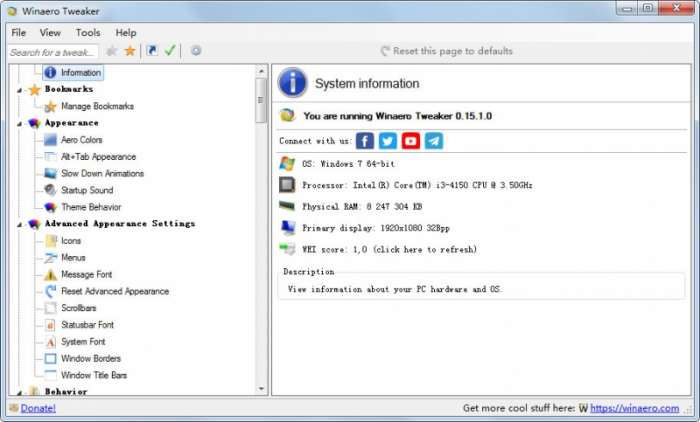Select the Message Font label
The image size is (700, 422).
point(87,275)
